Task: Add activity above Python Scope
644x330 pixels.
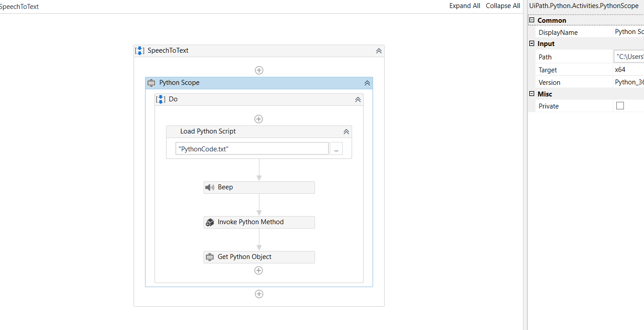Action: pyautogui.click(x=259, y=70)
